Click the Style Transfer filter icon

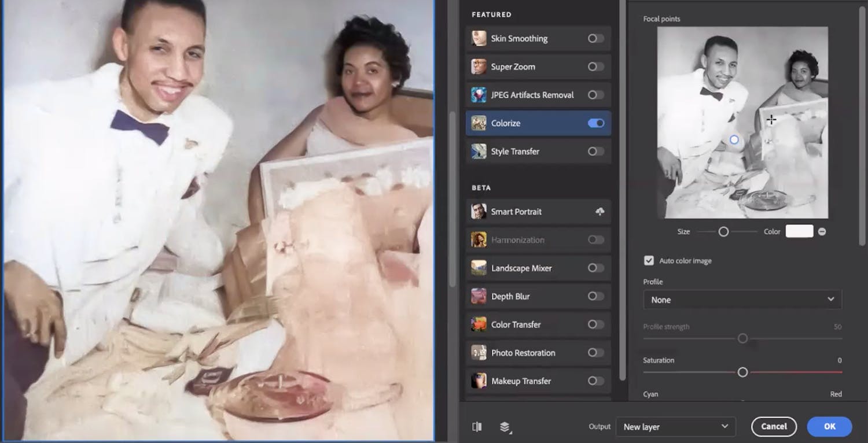(478, 151)
